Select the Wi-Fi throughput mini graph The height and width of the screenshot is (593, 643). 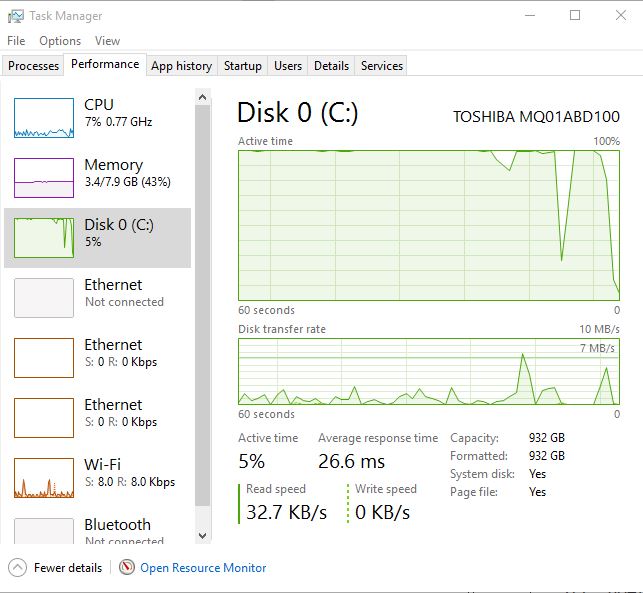(44, 478)
